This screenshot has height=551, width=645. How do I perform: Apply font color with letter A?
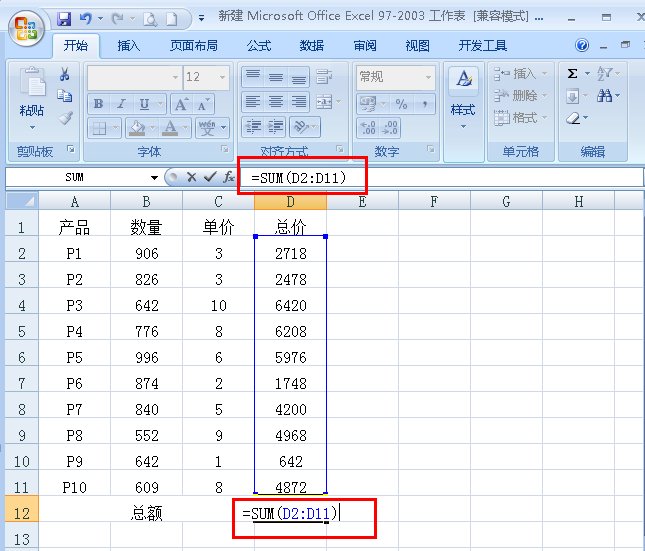click(170, 128)
